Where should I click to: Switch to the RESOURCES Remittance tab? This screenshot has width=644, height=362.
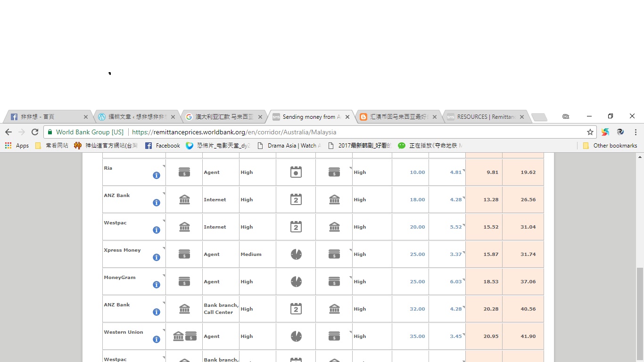pos(486,117)
